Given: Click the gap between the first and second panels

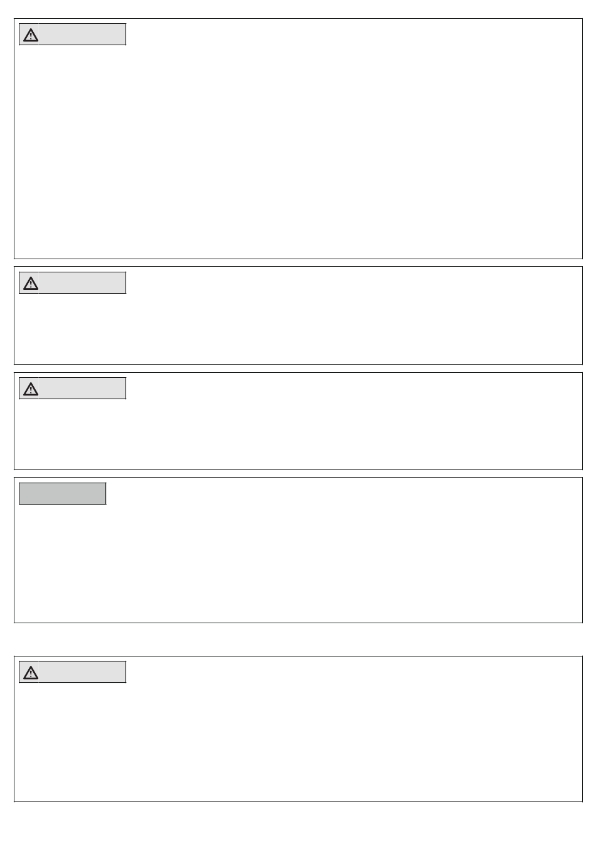Looking at the screenshot, I should [298, 263].
